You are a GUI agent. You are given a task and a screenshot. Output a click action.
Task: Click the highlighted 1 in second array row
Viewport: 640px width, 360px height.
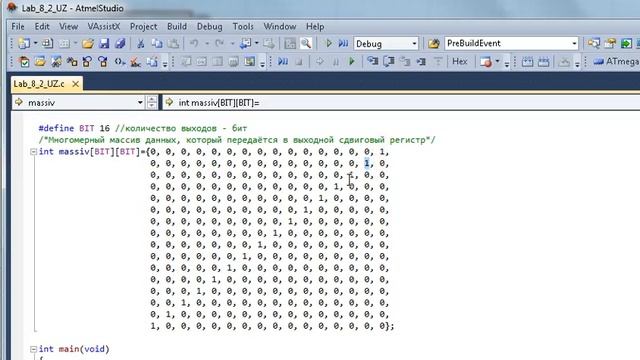(x=367, y=163)
